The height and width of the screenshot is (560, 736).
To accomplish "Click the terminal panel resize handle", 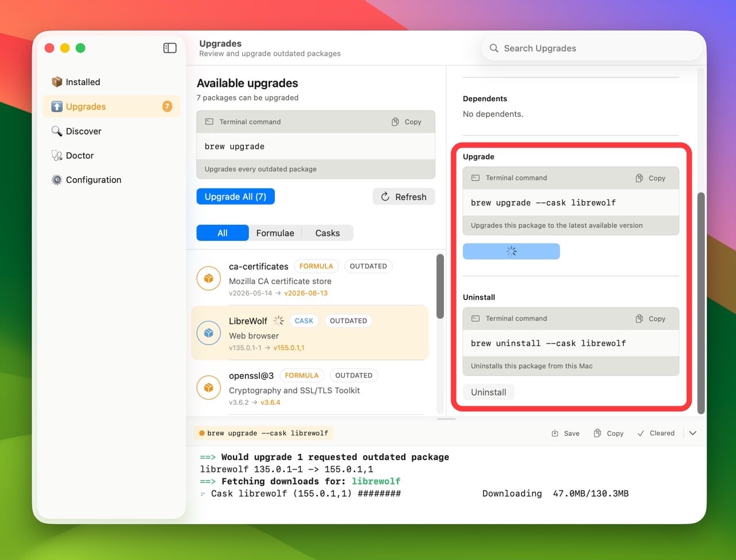I will (446, 419).
